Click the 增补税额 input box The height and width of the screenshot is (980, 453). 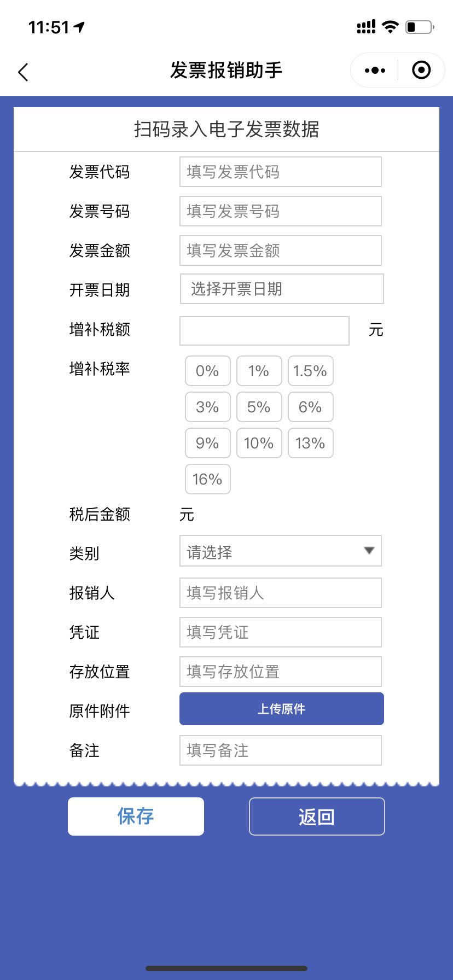(264, 330)
